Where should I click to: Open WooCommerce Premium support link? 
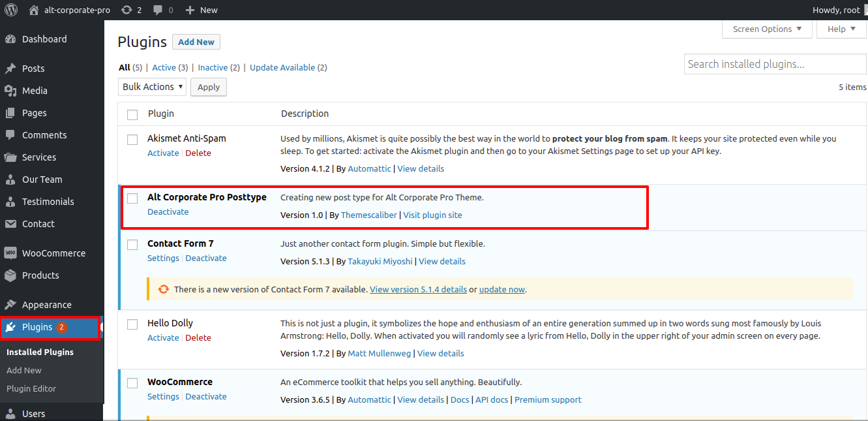point(548,399)
